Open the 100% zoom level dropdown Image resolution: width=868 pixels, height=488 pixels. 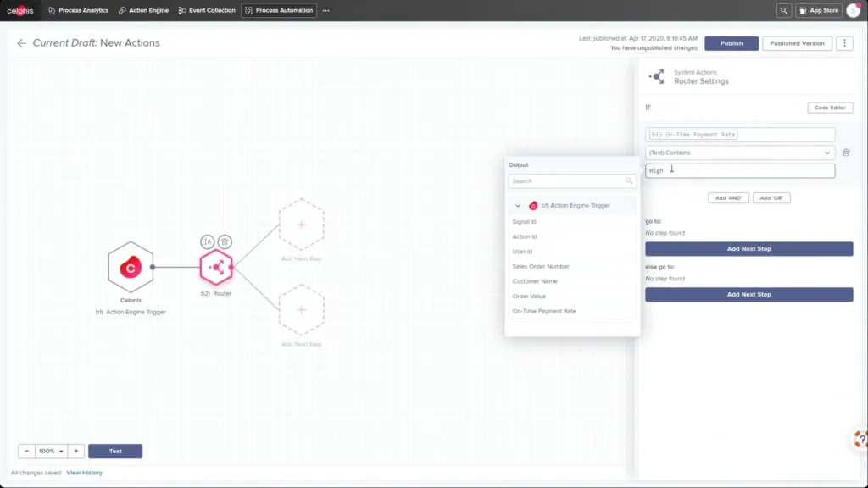(51, 451)
